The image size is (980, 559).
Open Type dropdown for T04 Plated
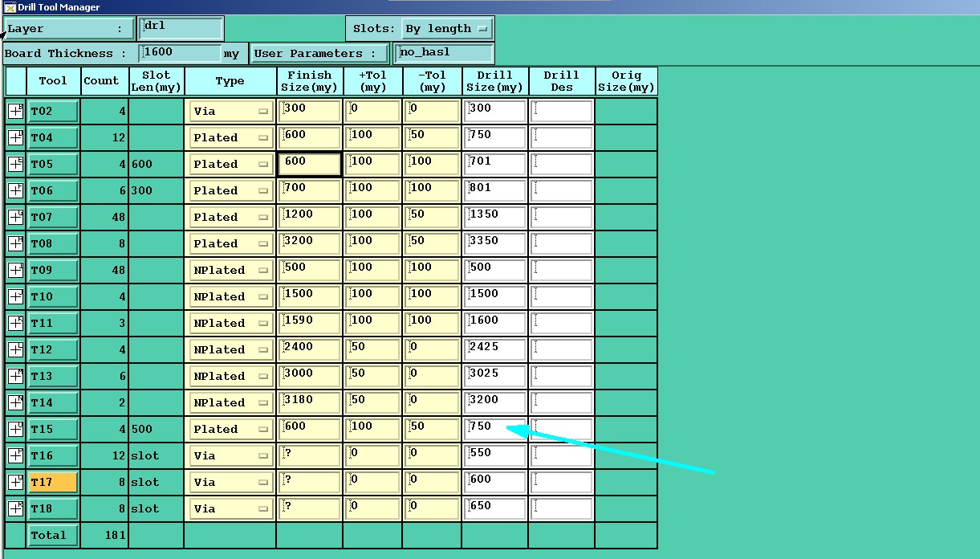tap(231, 137)
